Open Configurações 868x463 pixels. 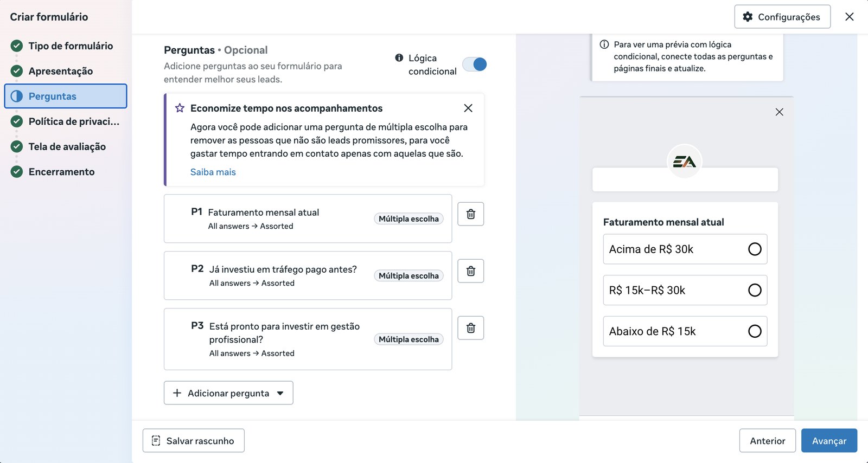tap(782, 17)
